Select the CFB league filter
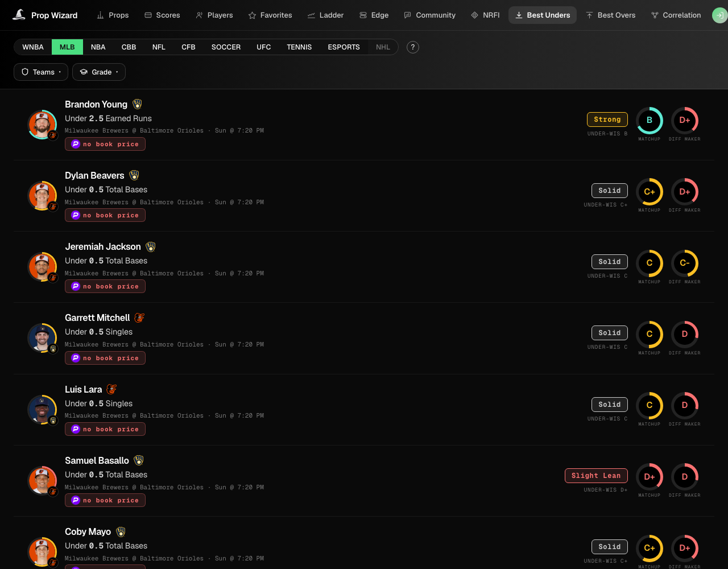Viewport: 728px width, 569px height. [x=189, y=47]
